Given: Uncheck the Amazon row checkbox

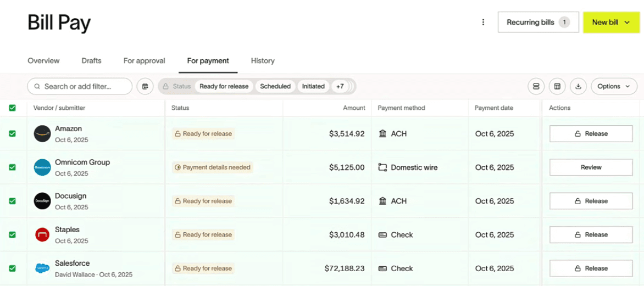Looking at the screenshot, I should pyautogui.click(x=12, y=134).
